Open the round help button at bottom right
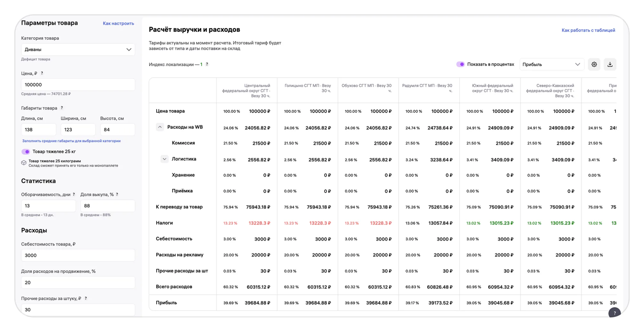 pyautogui.click(x=614, y=312)
